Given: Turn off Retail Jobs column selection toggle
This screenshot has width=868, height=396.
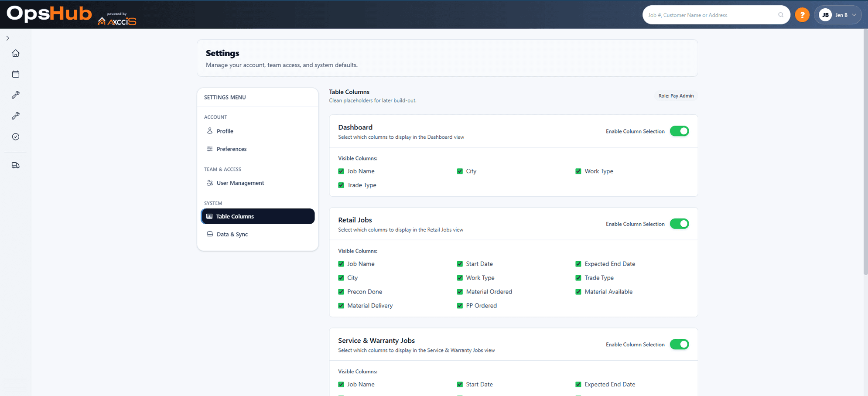Looking at the screenshot, I should [679, 224].
